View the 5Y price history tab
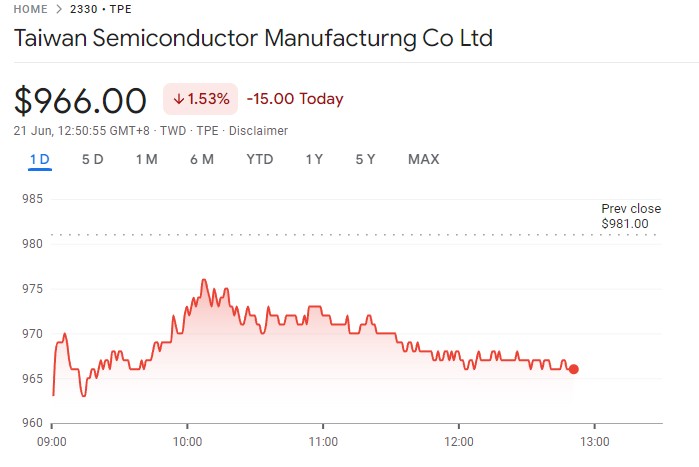Image resolution: width=699 pixels, height=467 pixels. pos(365,160)
